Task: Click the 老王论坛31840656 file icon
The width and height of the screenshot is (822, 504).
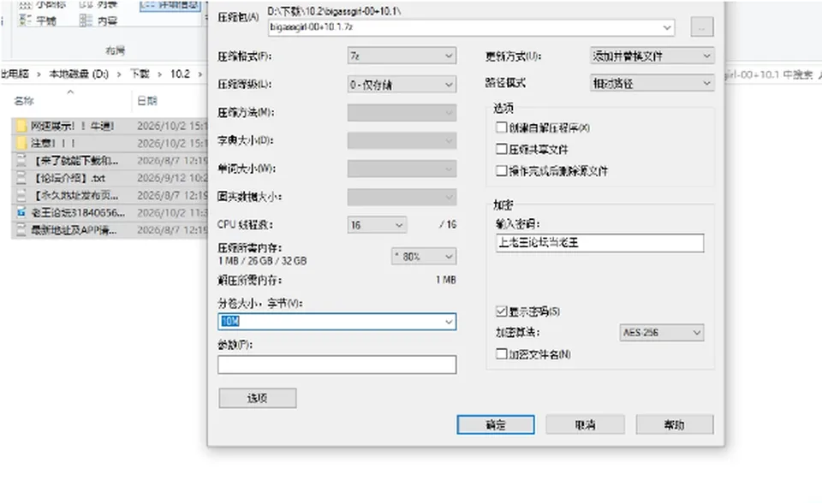Action: 21,212
